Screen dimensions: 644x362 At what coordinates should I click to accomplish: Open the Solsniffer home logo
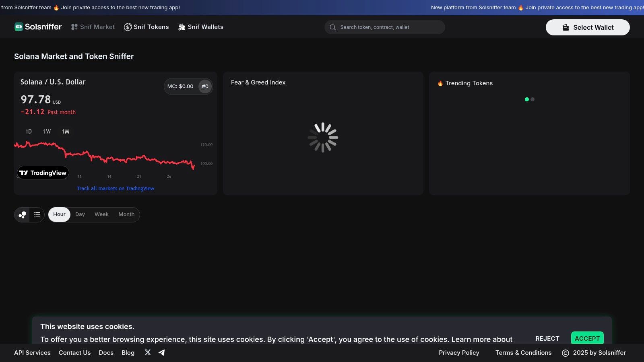coord(38,27)
